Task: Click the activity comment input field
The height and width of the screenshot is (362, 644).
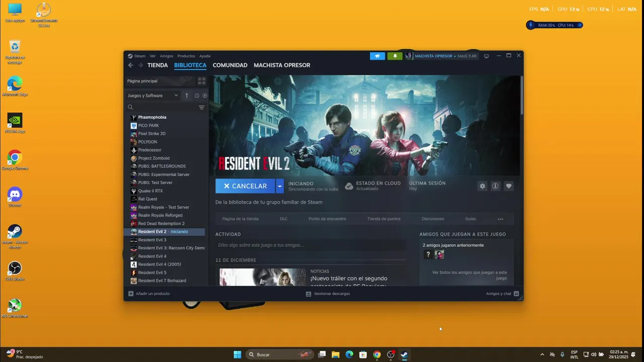Action: pos(310,245)
